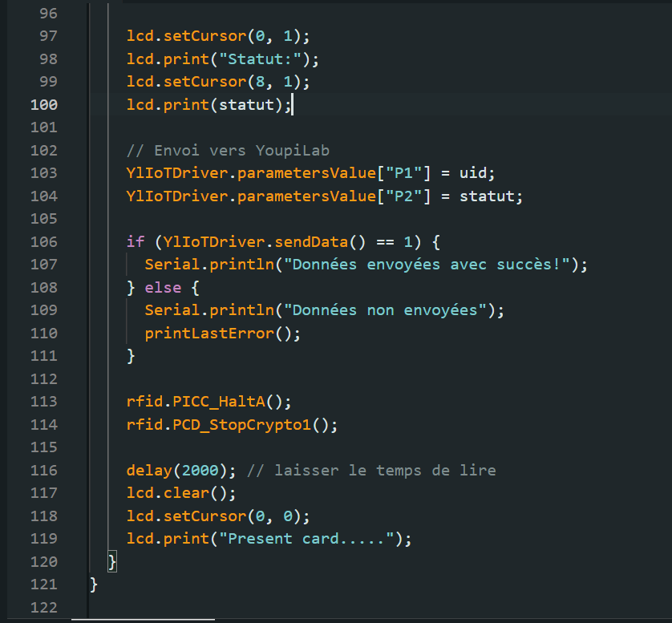Viewport: 672px width, 623px height.
Task: Click the horizontal scrollbar thumb at bottom
Action: [x=143, y=620]
